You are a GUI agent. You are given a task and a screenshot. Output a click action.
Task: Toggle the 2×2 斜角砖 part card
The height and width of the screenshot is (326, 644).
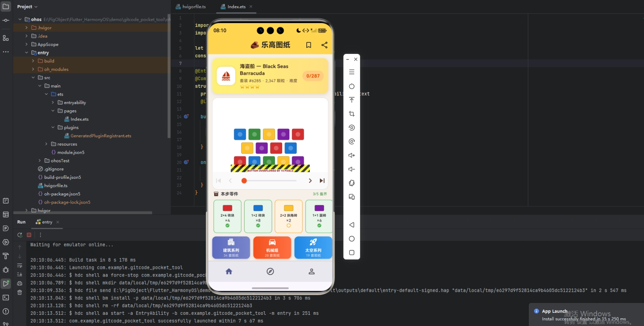(x=289, y=216)
